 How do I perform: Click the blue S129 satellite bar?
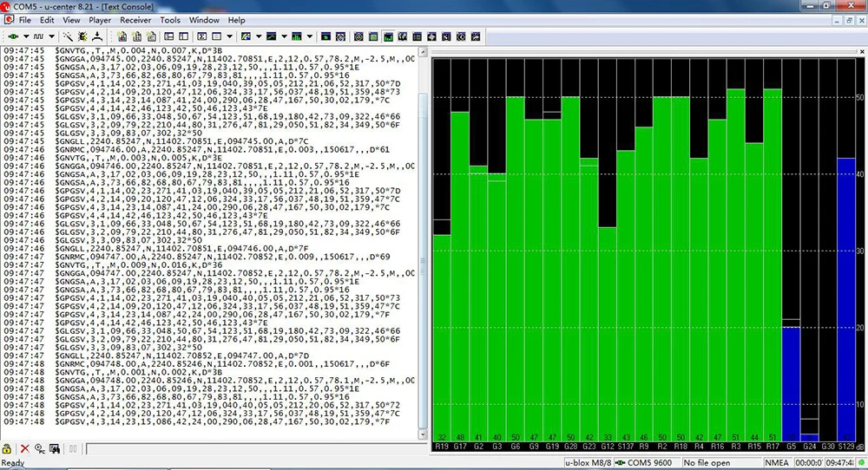pos(846,299)
